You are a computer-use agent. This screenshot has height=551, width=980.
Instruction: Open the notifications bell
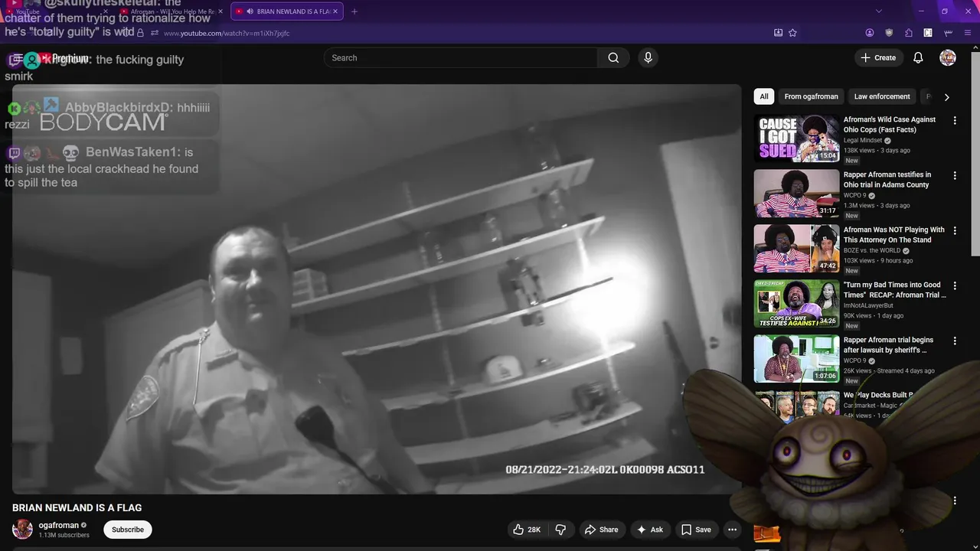pyautogui.click(x=918, y=58)
